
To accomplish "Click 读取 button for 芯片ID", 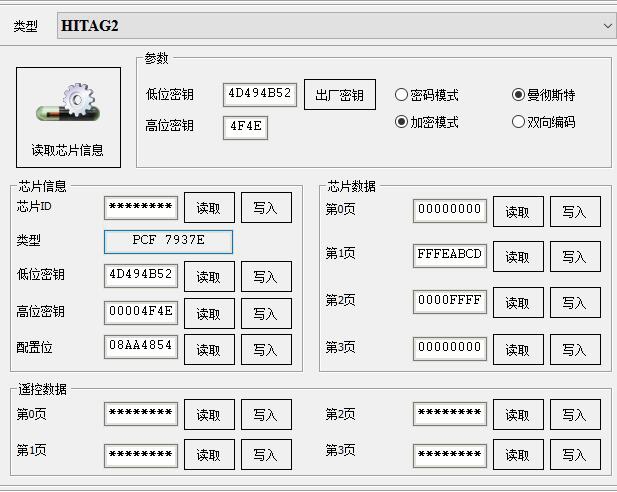I will (209, 208).
